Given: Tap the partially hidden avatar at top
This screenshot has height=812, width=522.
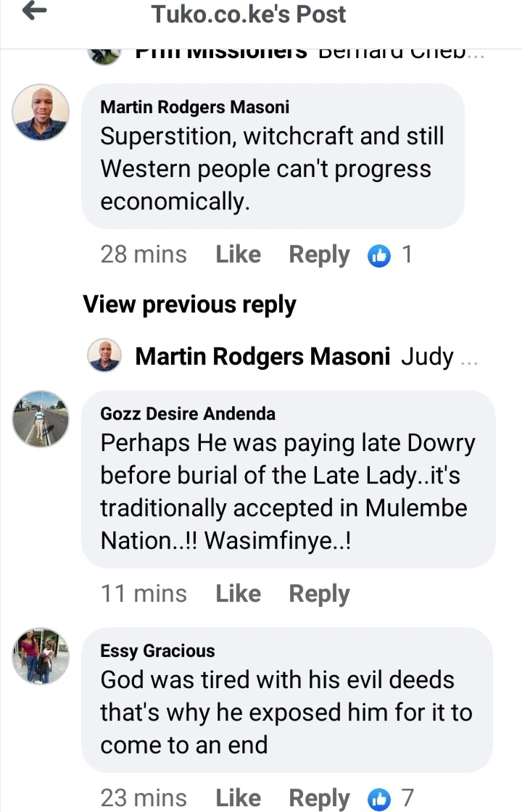Looking at the screenshot, I should point(104,55).
